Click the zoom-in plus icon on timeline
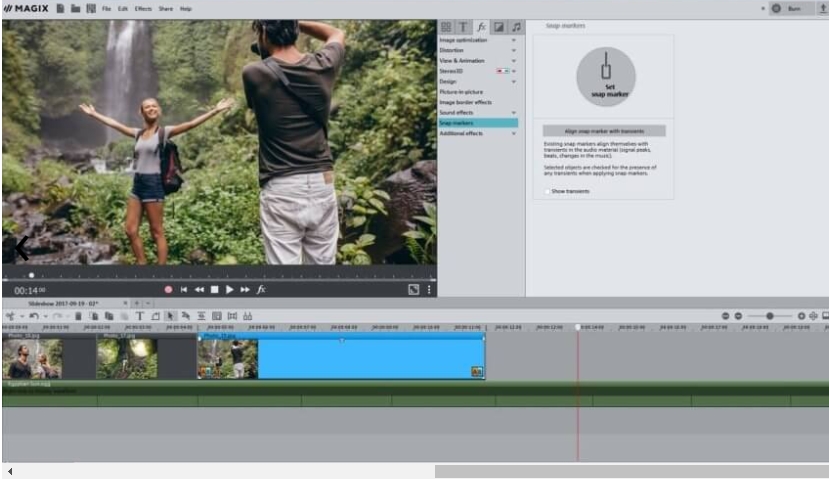 click(802, 316)
